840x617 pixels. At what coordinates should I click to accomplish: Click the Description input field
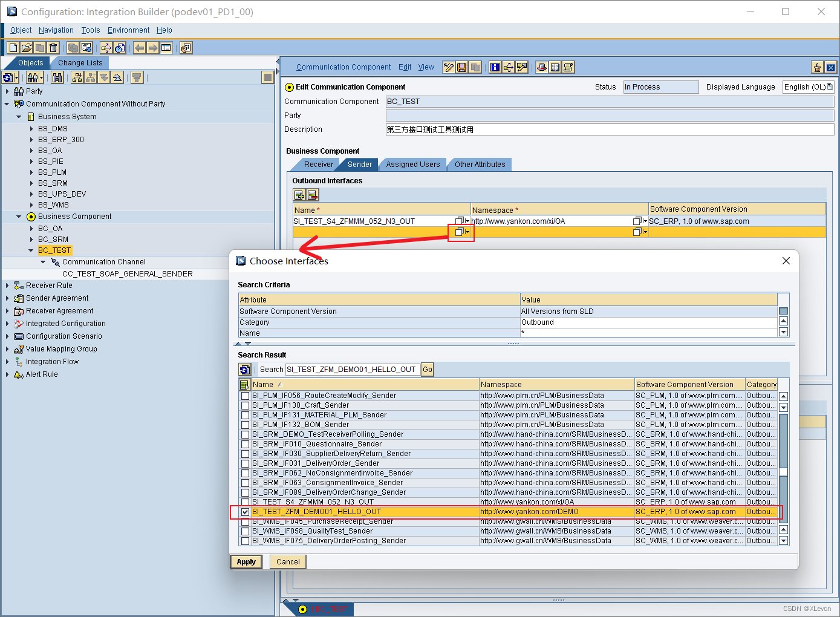(610, 129)
